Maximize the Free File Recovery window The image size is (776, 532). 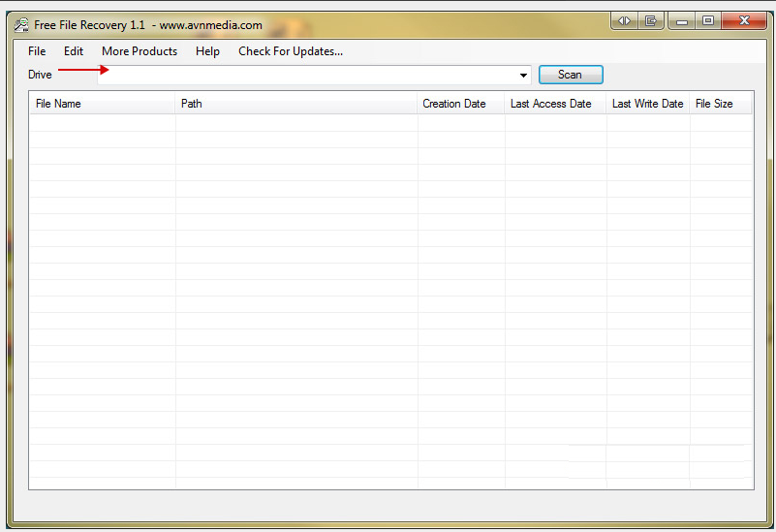click(x=708, y=20)
